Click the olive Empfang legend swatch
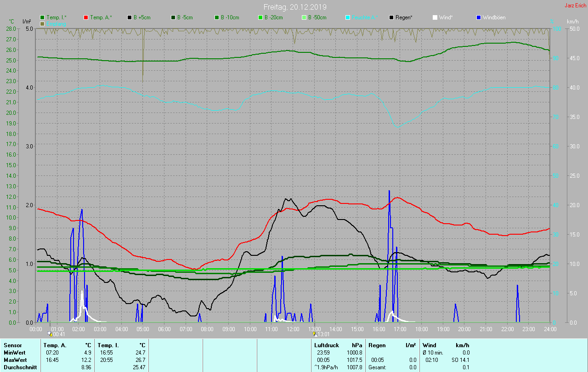 [x=43, y=23]
